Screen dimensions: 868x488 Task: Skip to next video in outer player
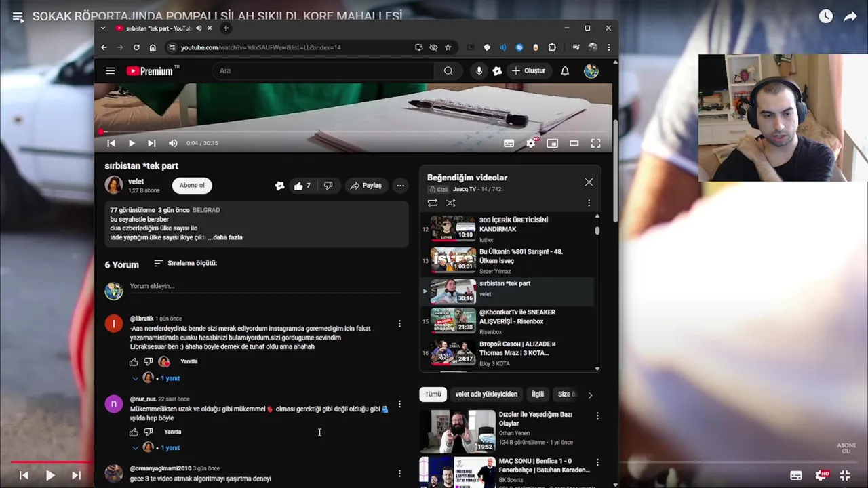[76, 476]
